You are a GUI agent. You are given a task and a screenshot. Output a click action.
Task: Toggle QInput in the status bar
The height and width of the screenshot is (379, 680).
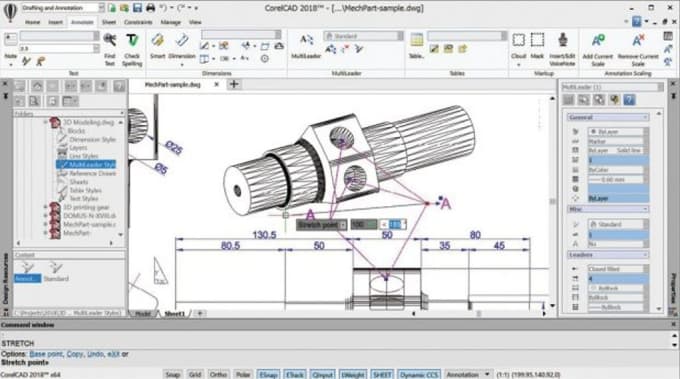[323, 374]
